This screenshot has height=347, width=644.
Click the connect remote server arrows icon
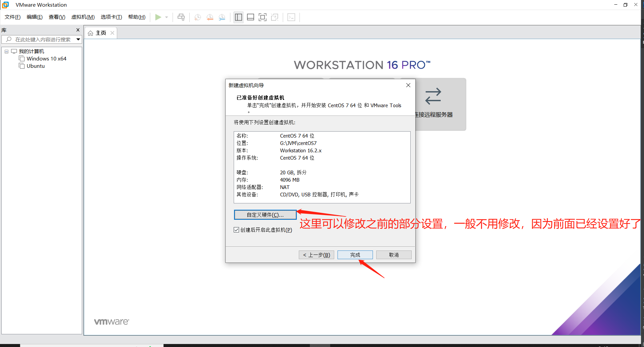tap(433, 96)
